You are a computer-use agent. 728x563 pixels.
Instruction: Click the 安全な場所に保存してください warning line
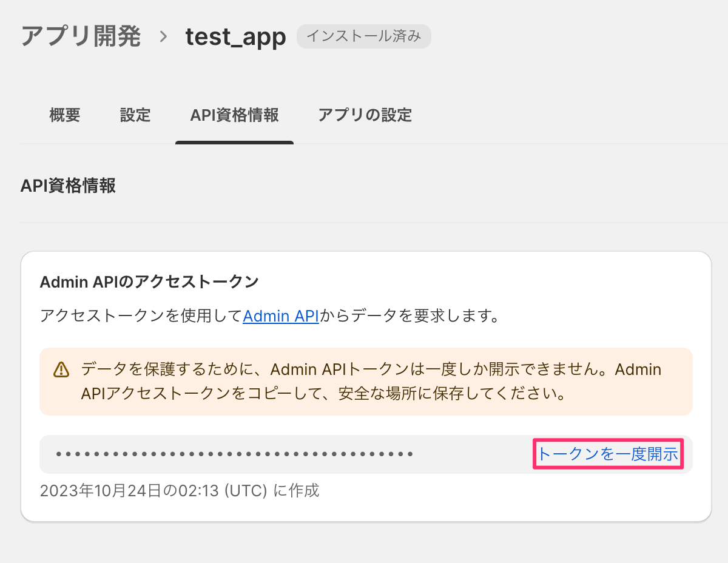323,394
